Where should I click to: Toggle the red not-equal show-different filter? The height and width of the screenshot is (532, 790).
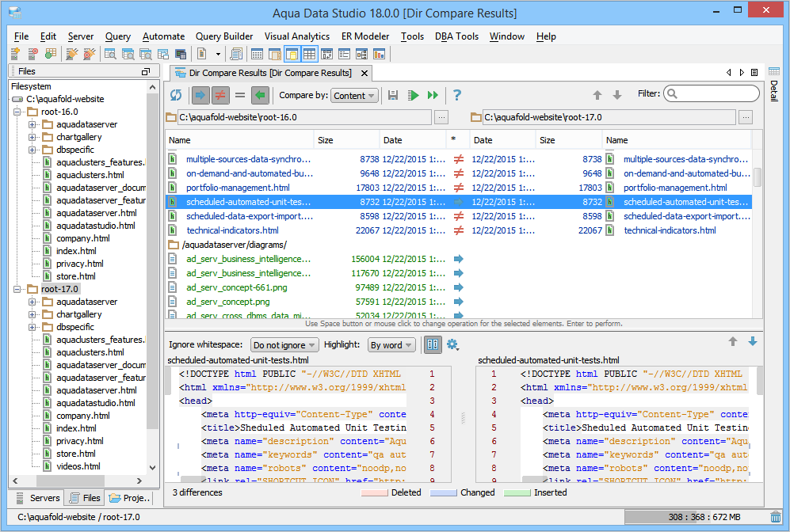[x=220, y=95]
